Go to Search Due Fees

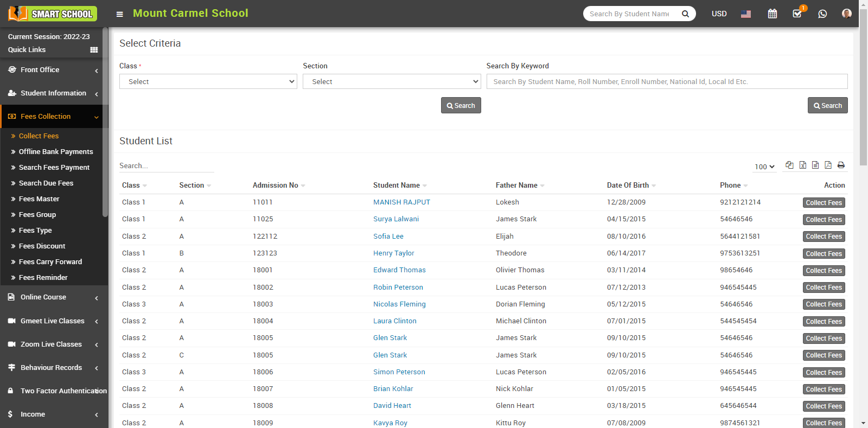[x=46, y=183]
